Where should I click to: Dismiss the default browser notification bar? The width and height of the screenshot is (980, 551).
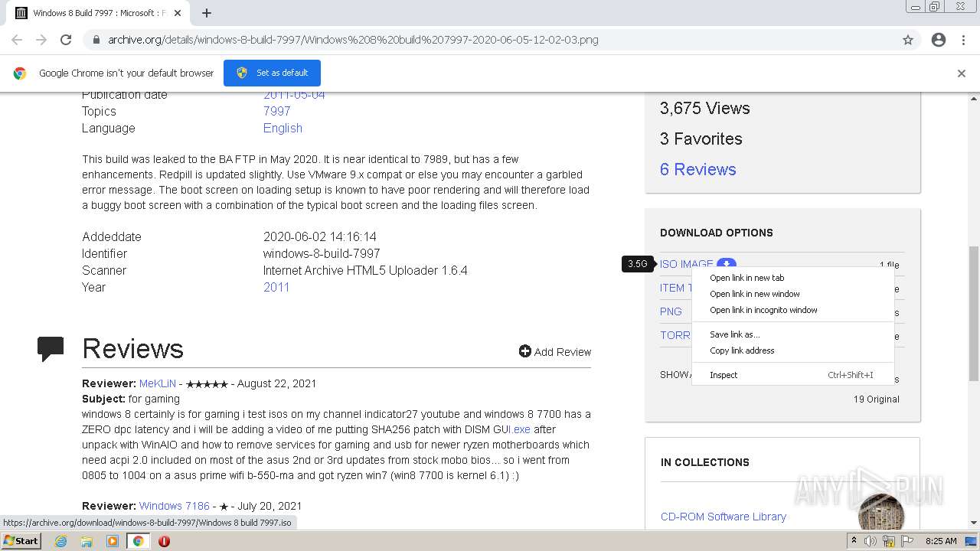coord(962,73)
